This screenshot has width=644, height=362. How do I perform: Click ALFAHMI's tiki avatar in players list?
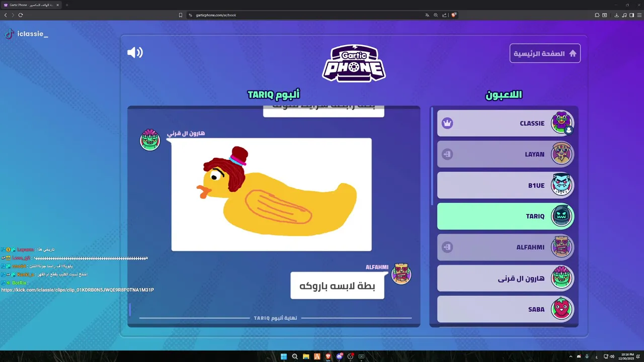(x=561, y=247)
